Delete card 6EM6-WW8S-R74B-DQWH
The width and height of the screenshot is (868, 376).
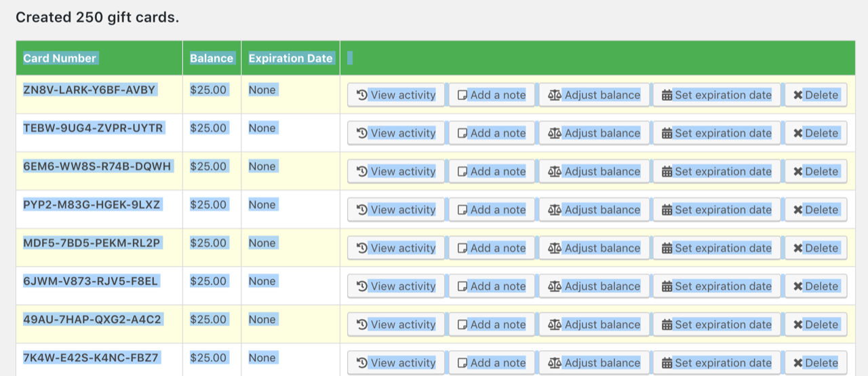(x=816, y=172)
